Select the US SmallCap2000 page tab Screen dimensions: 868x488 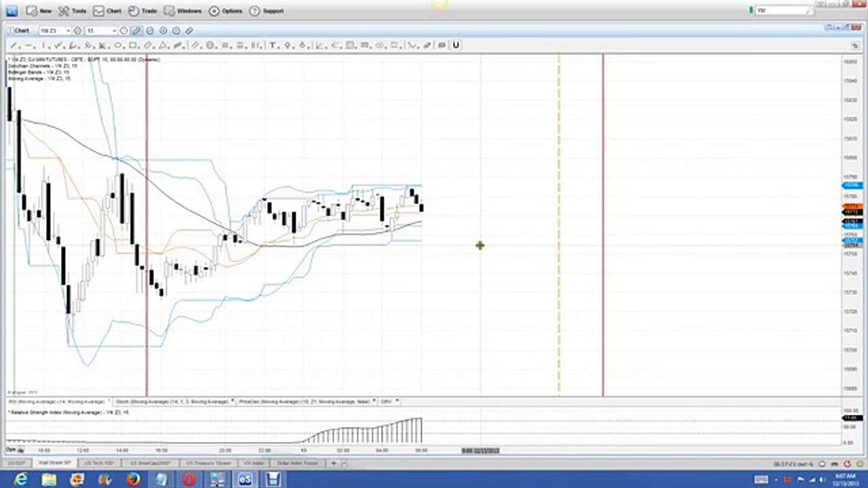pyautogui.click(x=152, y=463)
